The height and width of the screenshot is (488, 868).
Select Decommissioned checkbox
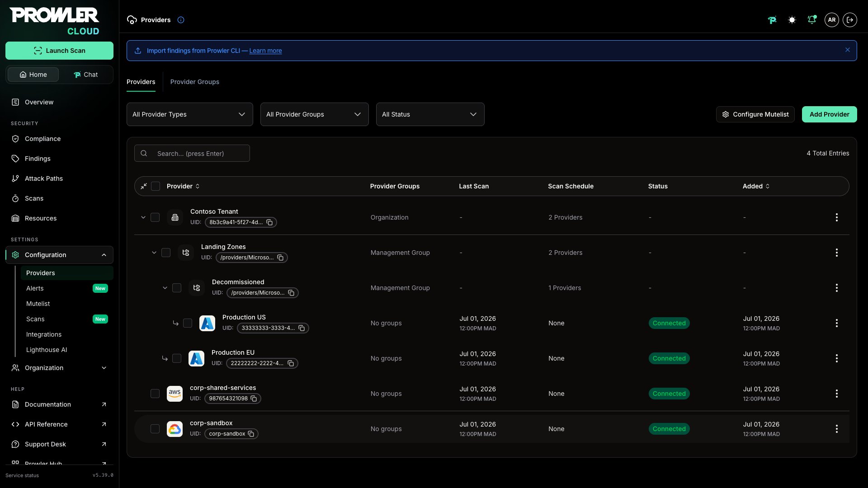pos(177,288)
